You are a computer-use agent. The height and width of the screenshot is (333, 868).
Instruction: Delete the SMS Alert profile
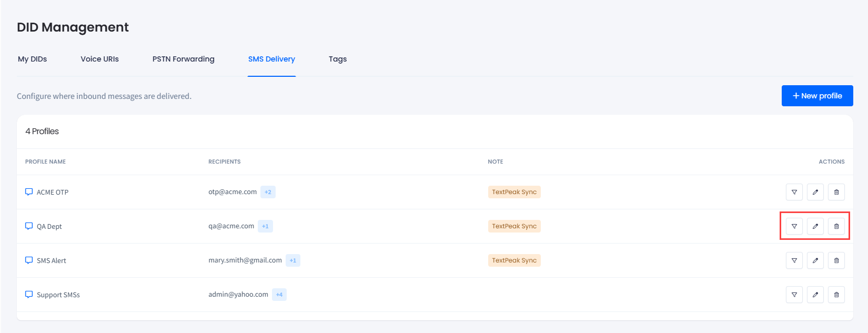point(836,260)
